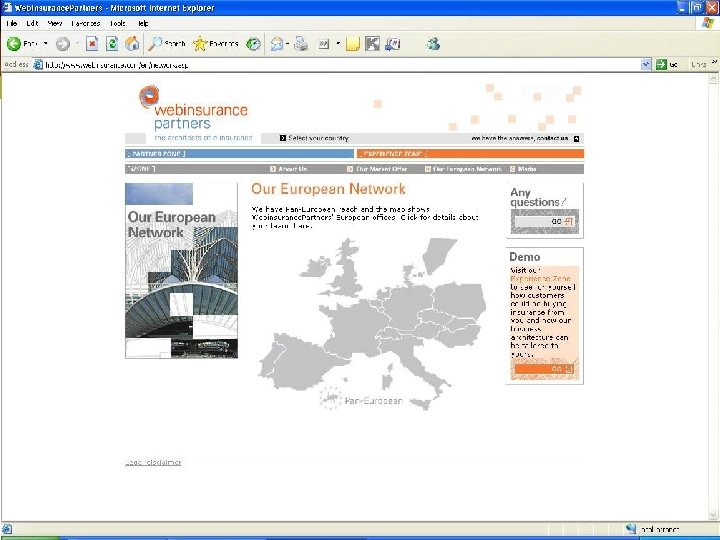Click Poland on the Europe map
720x540 pixels.
(x=459, y=299)
